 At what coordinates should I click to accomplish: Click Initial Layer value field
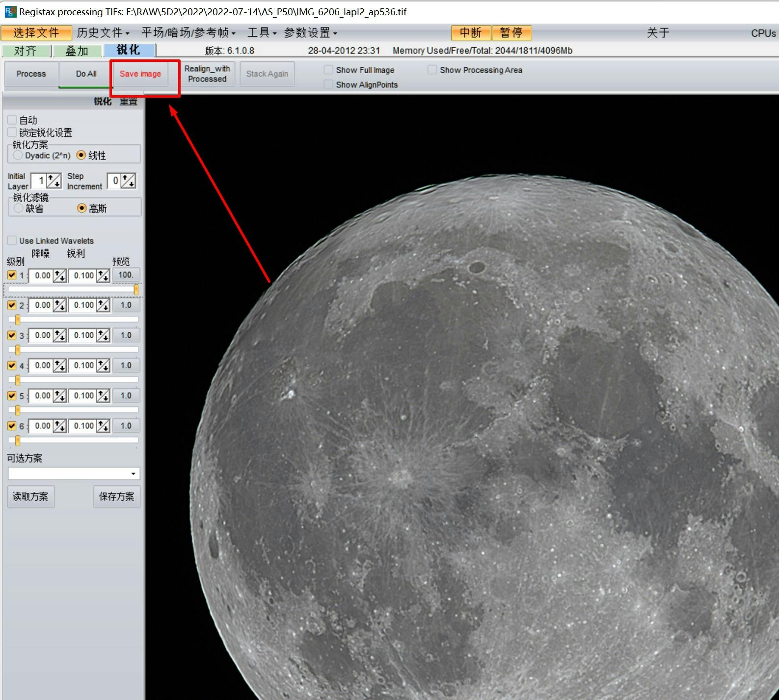(x=39, y=181)
